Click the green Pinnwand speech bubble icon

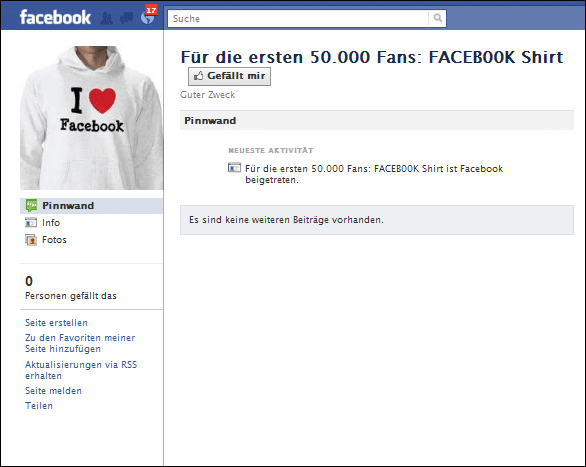pos(31,205)
